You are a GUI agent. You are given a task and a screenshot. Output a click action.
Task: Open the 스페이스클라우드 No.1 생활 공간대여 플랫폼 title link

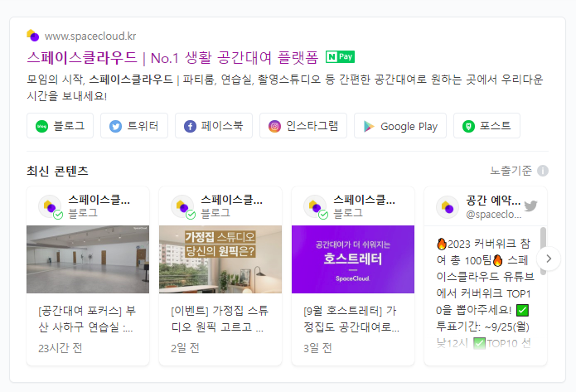pos(172,58)
